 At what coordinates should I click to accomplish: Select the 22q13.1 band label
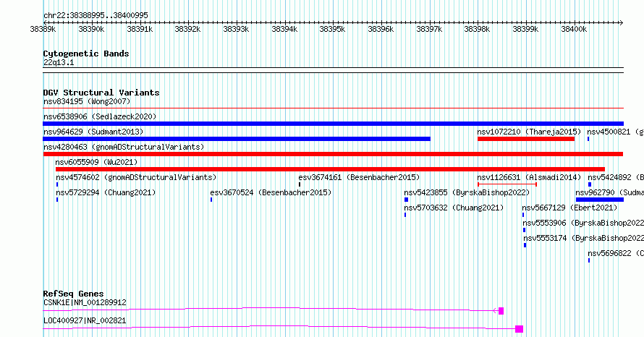pyautogui.click(x=59, y=62)
